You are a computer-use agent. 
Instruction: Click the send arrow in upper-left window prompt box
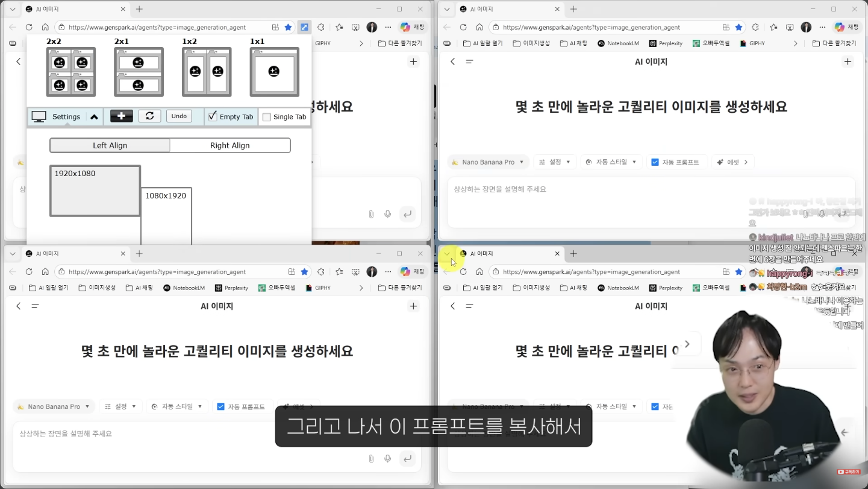(x=408, y=214)
